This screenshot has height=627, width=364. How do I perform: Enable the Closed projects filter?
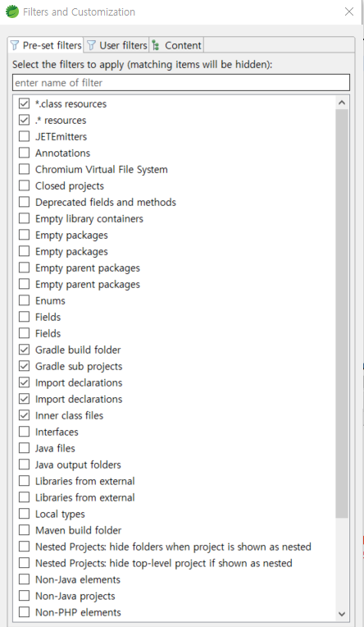click(x=24, y=185)
